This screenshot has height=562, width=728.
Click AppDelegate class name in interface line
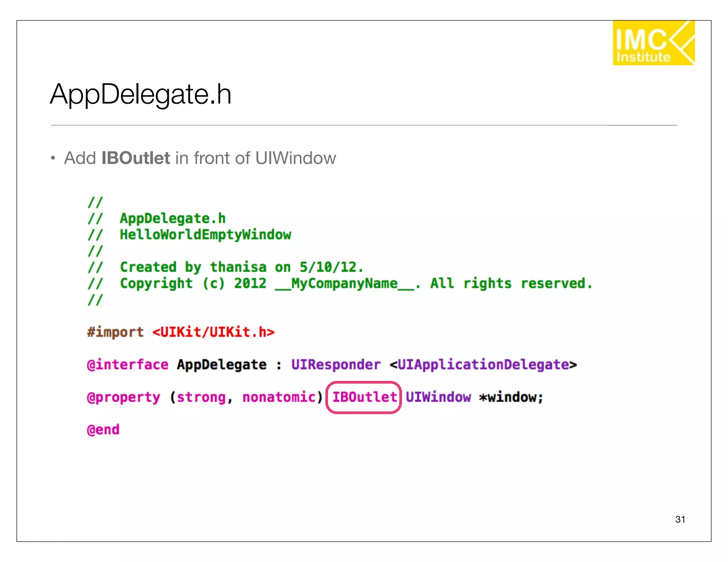tap(221, 365)
